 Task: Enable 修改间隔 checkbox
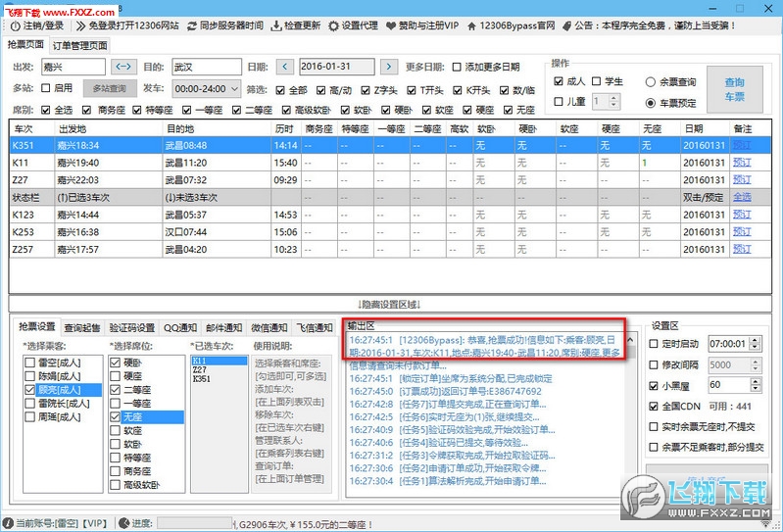click(654, 364)
